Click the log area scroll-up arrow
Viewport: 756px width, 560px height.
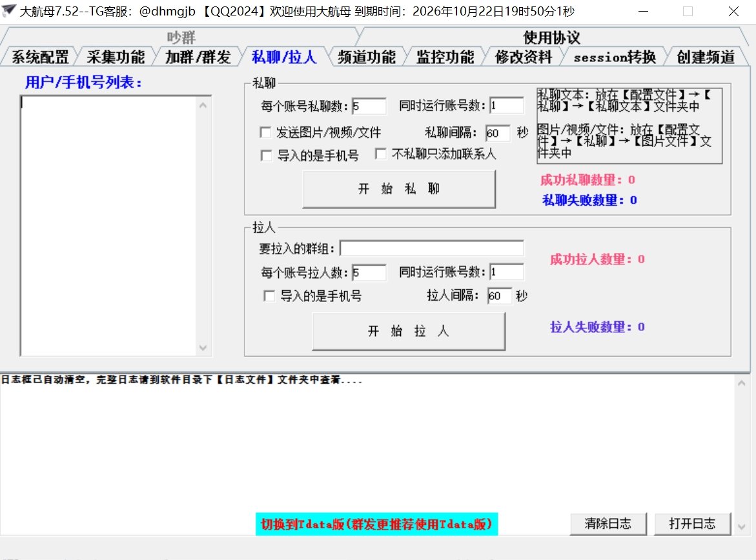(x=742, y=384)
